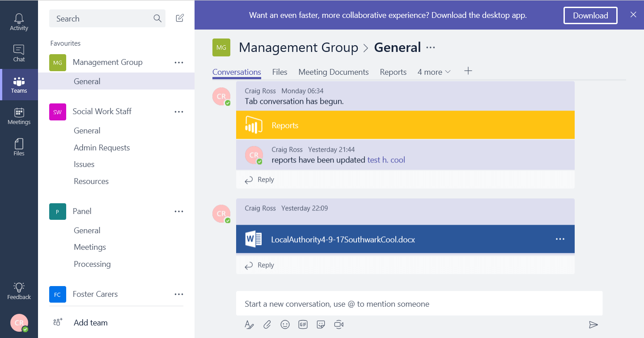The width and height of the screenshot is (644, 338).
Task: Click Foster Carers FC avatar
Action: (58, 295)
